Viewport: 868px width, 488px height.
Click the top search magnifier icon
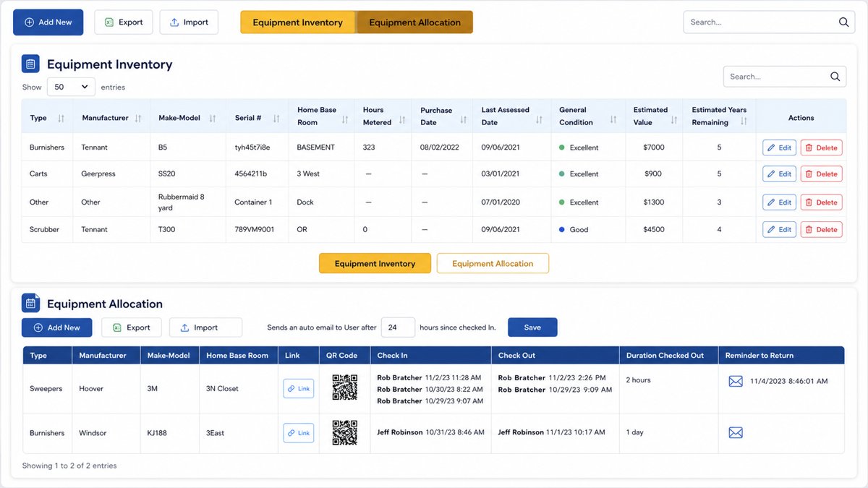(843, 22)
